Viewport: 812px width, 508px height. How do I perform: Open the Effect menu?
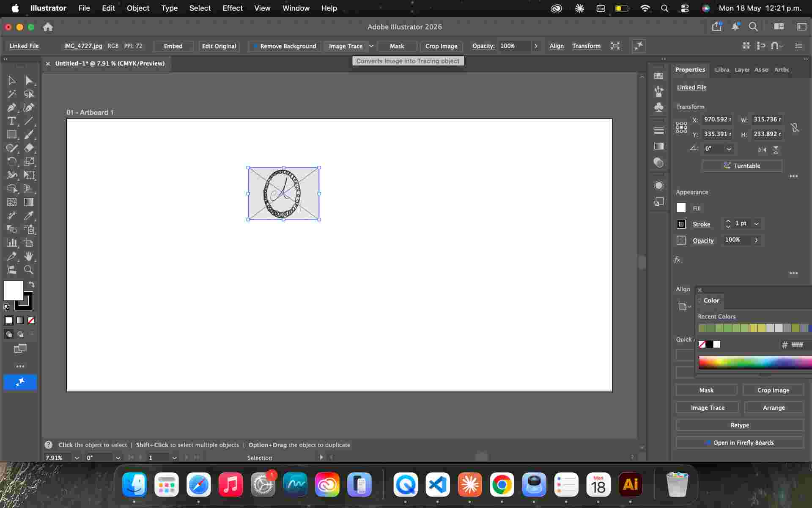(x=233, y=8)
